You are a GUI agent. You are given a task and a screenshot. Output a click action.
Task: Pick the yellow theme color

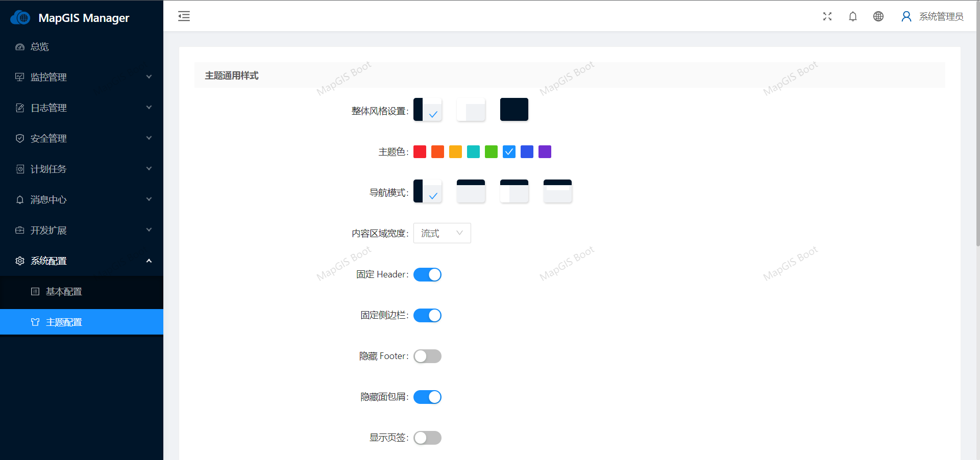(x=455, y=151)
